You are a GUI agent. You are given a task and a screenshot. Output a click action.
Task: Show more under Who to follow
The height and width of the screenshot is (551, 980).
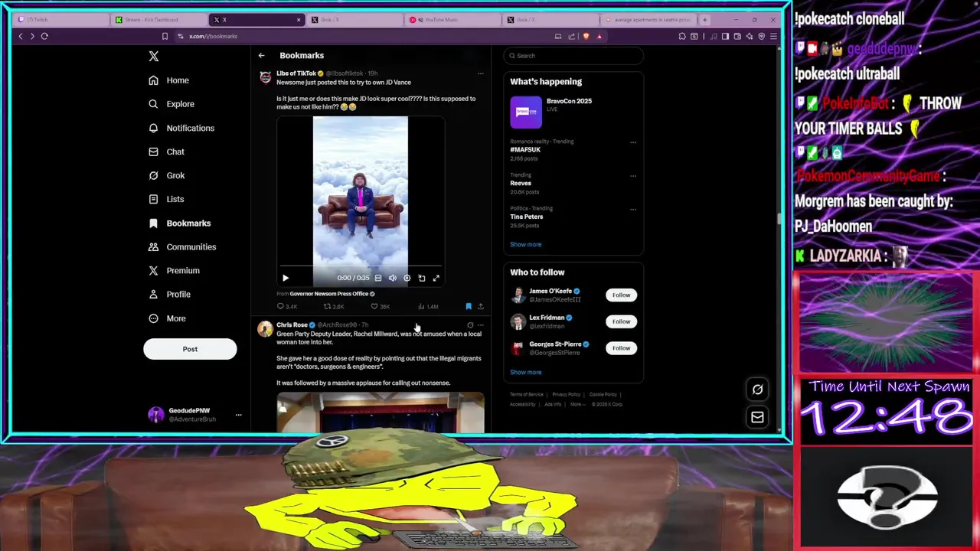point(526,373)
